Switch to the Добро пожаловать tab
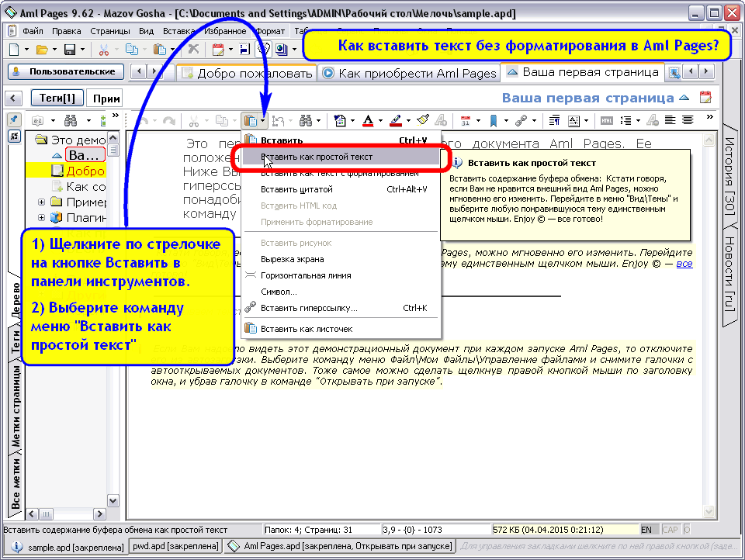This screenshot has width=745, height=560. [247, 73]
